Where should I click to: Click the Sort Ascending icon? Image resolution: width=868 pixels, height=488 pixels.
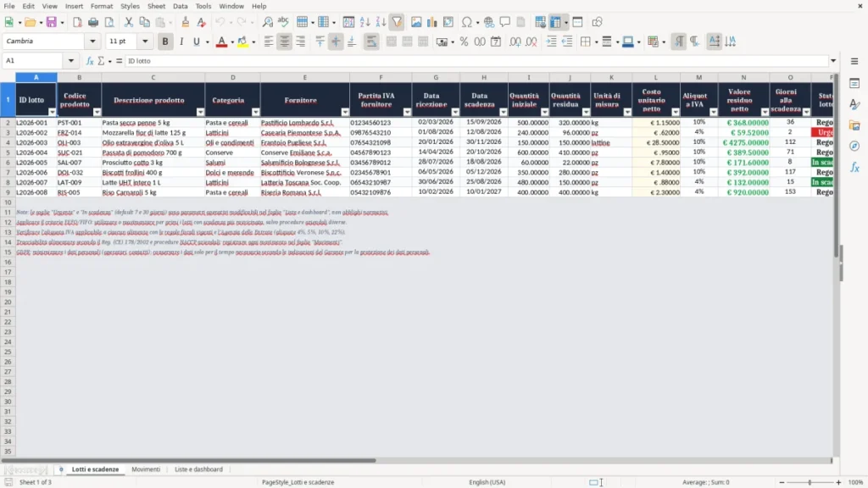point(364,22)
